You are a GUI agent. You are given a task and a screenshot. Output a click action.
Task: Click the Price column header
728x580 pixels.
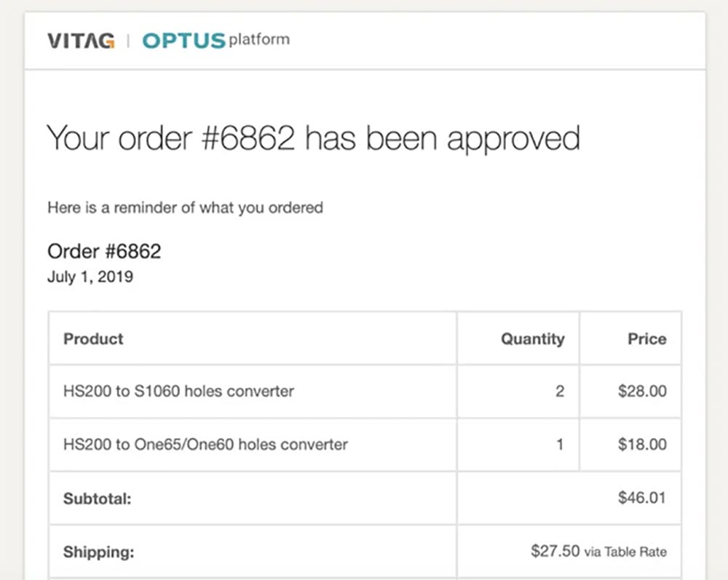[646, 338]
